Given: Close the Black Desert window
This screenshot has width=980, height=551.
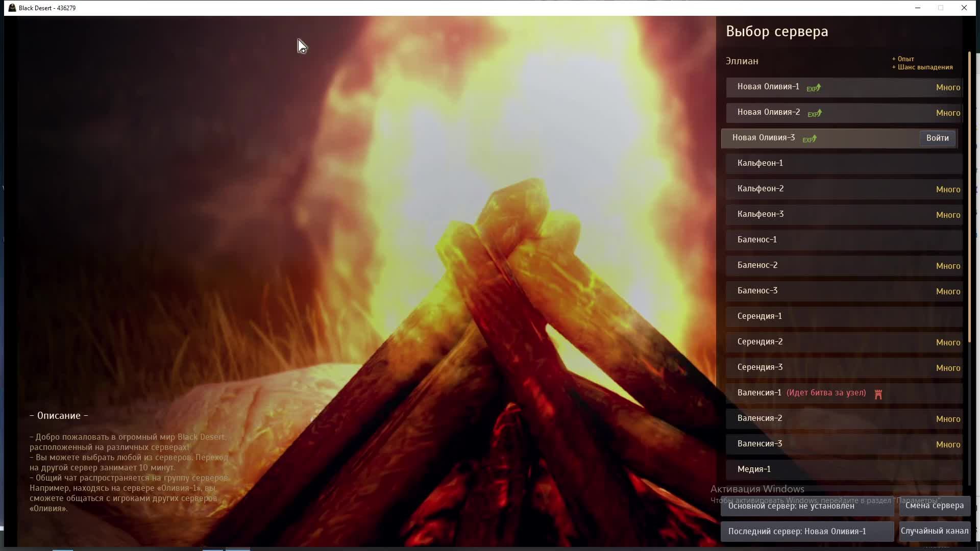Looking at the screenshot, I should pyautogui.click(x=964, y=8).
